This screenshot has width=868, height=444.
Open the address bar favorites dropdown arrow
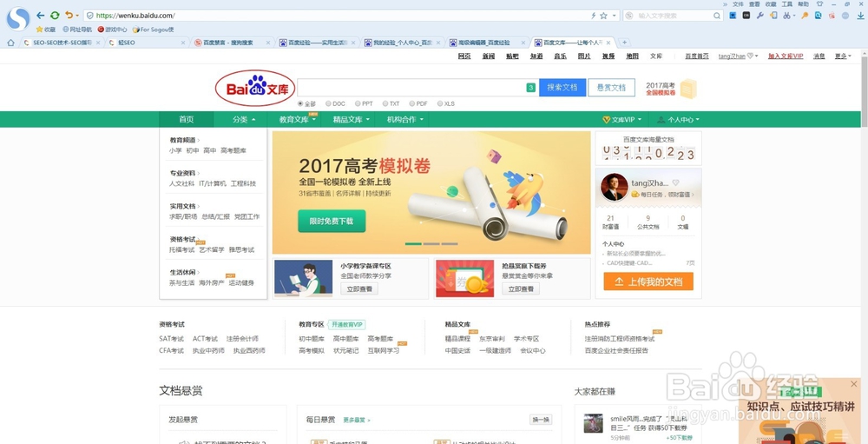(x=614, y=16)
